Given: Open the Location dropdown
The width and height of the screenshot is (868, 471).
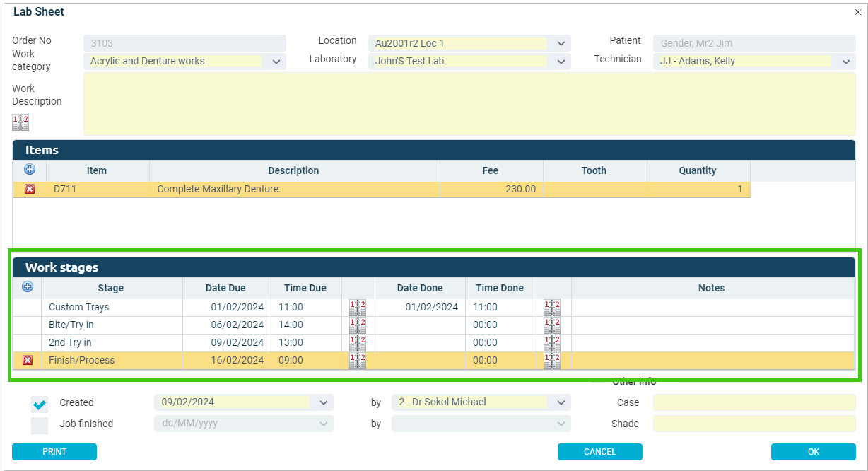Looking at the screenshot, I should tap(561, 43).
